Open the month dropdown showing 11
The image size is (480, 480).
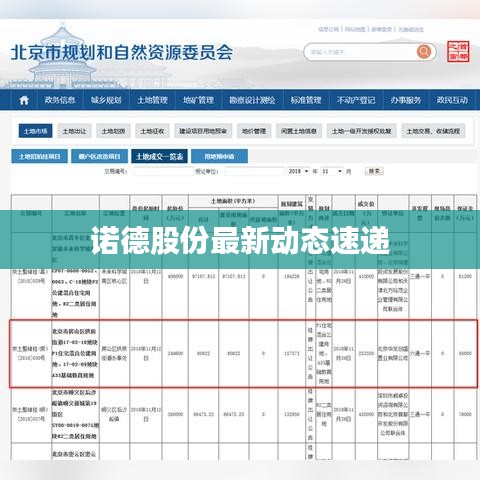pos(332,171)
